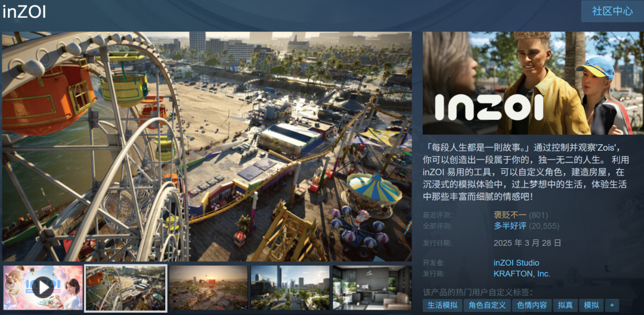Viewport: 644px width, 315px height.
Task: Select the 色情内容 tag
Action: click(x=532, y=305)
